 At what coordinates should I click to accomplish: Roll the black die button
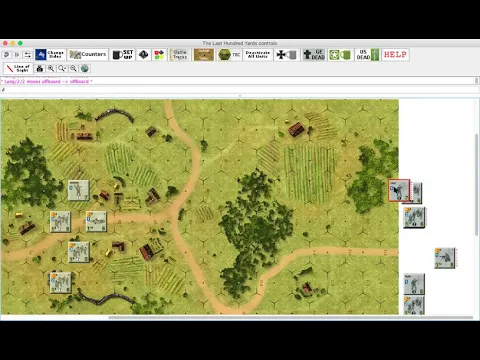144,55
